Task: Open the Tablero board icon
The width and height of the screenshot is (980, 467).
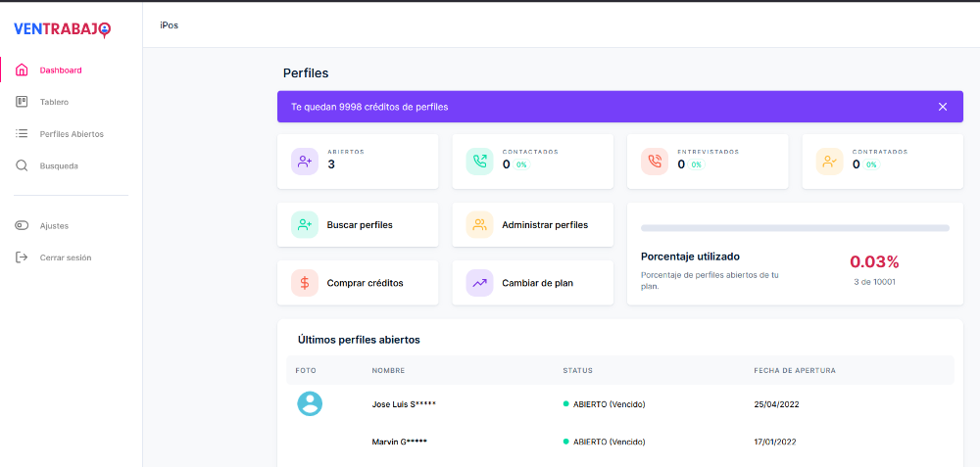Action: [x=22, y=102]
